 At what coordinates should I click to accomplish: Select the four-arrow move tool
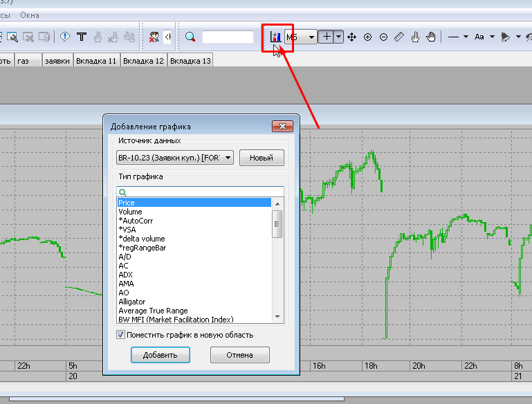(352, 37)
